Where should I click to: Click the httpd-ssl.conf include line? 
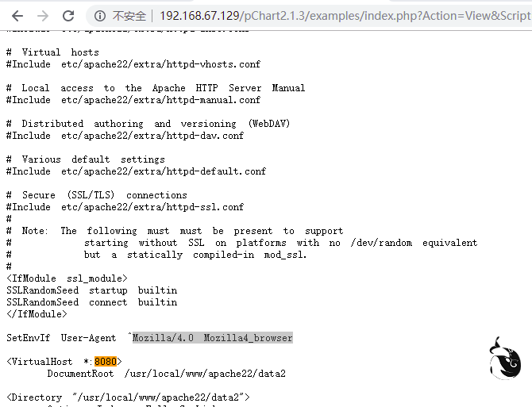tap(125, 207)
